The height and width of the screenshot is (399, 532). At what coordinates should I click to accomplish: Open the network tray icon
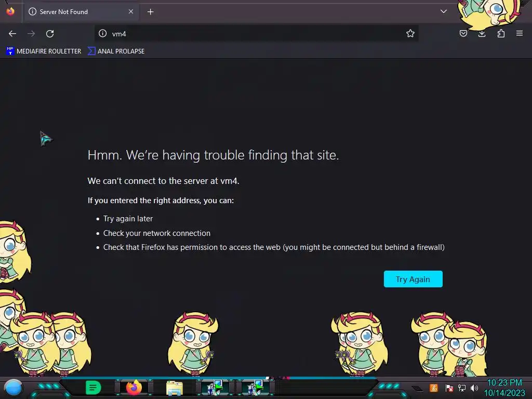coord(462,388)
